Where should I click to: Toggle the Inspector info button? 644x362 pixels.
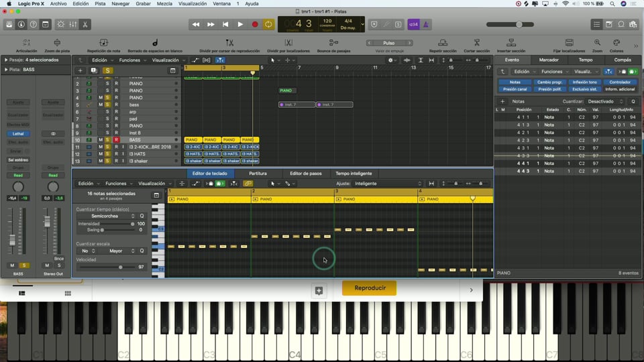tap(21, 24)
